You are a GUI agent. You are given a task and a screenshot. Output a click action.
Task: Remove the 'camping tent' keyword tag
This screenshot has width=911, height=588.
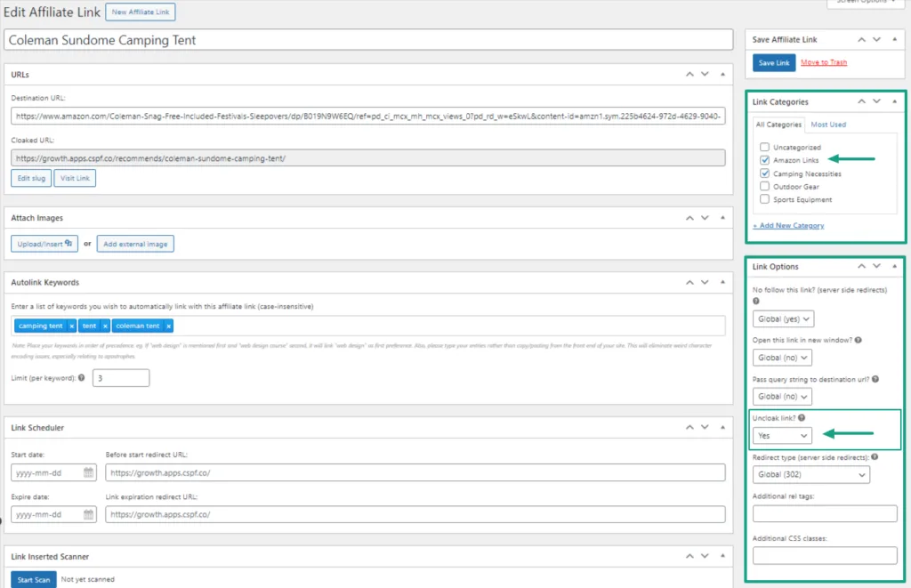[x=71, y=326]
